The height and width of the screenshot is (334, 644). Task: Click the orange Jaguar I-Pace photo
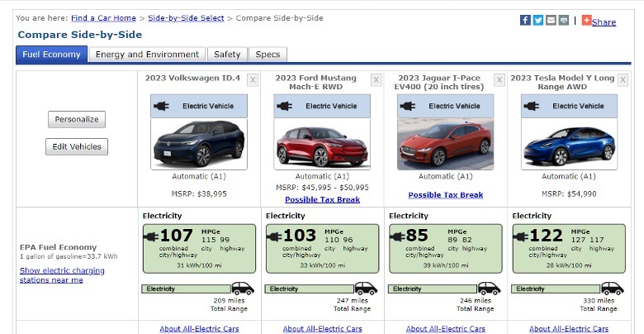(446, 144)
